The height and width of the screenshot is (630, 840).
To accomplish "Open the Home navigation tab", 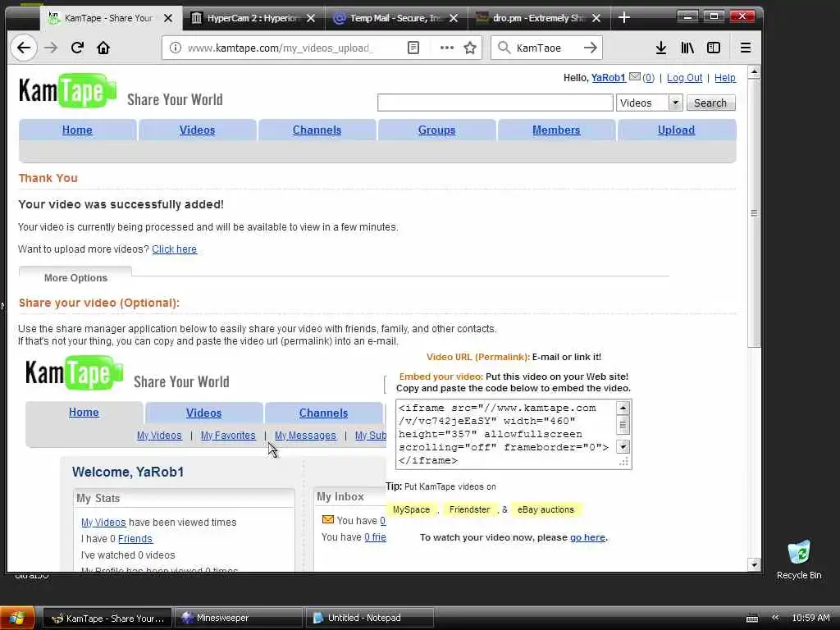I will pos(77,130).
